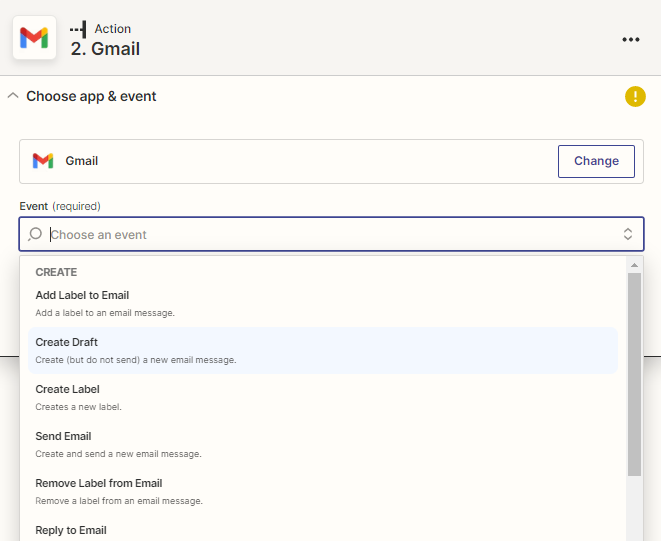Select the Add Label to Email event

322,304
